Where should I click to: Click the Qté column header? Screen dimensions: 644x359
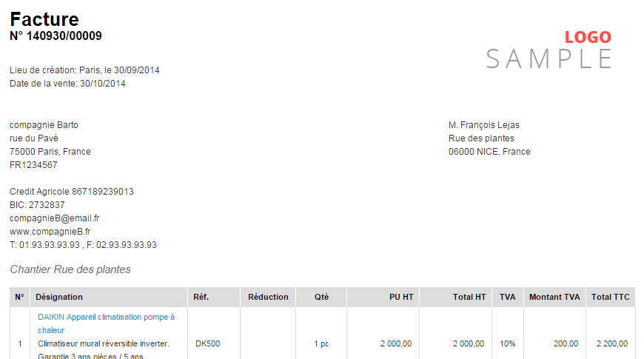click(321, 297)
